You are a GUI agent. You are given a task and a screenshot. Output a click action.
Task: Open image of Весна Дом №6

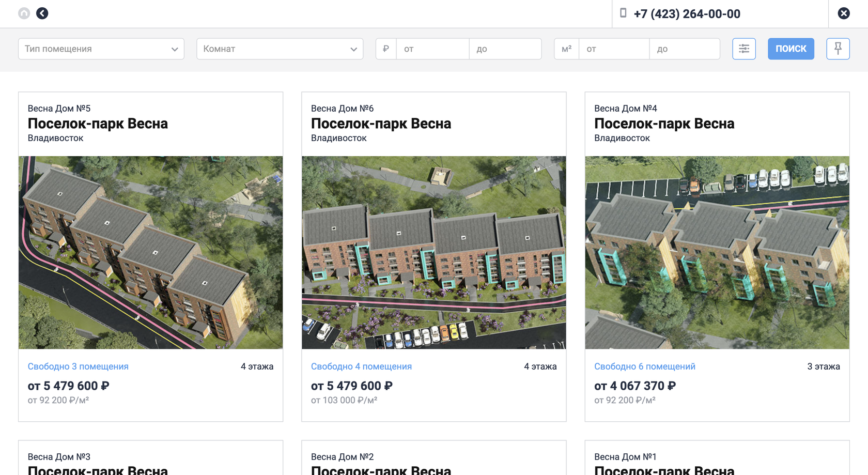434,253
